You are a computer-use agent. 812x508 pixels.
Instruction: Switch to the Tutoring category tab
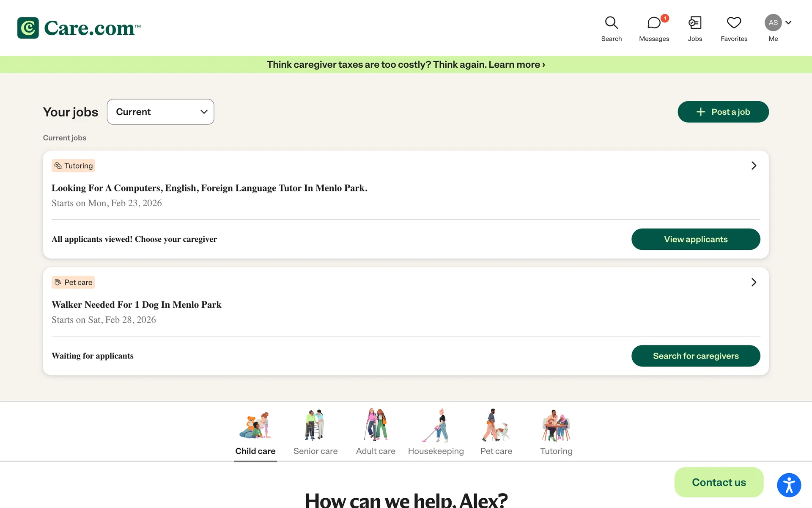pos(556,451)
